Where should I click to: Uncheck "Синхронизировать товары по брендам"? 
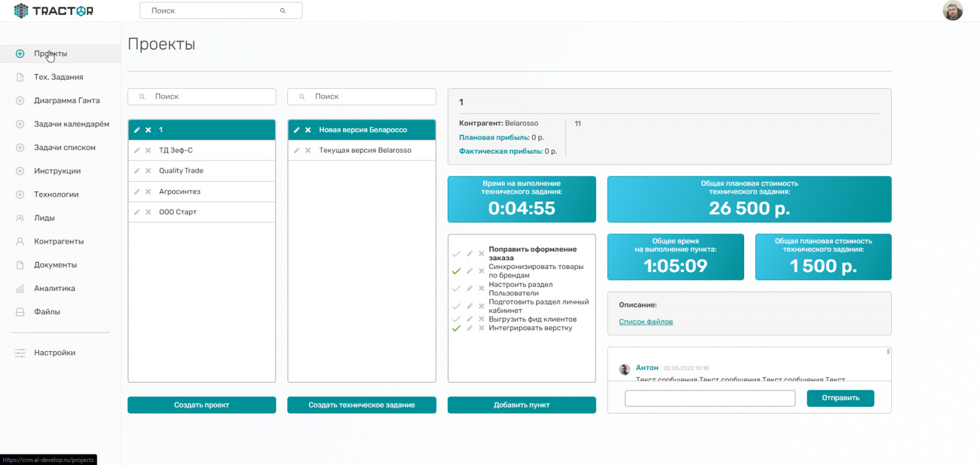[456, 271]
